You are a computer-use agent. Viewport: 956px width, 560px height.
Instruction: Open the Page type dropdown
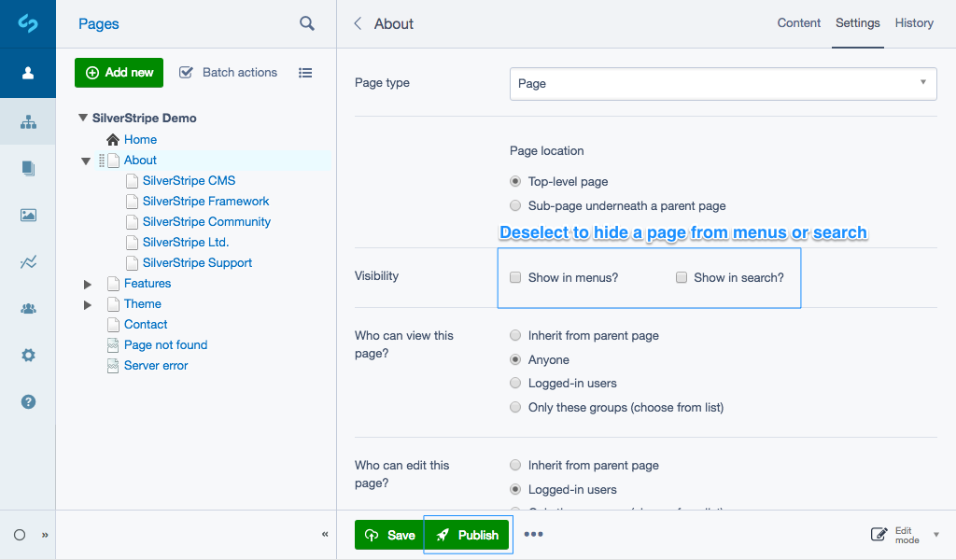[724, 83]
